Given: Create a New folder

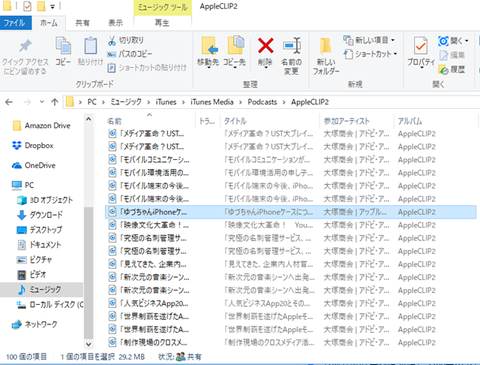Looking at the screenshot, I should click(x=326, y=55).
